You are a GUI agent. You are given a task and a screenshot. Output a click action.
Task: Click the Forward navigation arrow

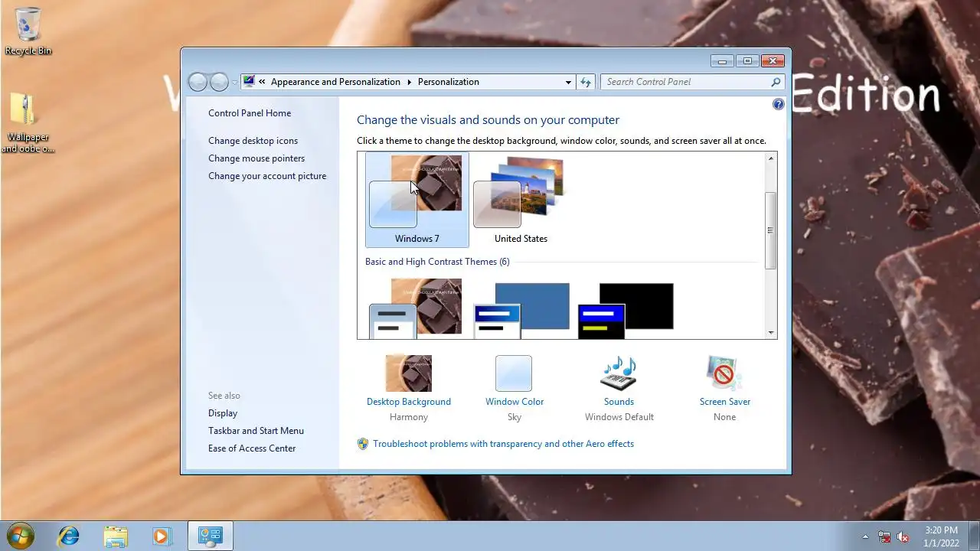219,82
